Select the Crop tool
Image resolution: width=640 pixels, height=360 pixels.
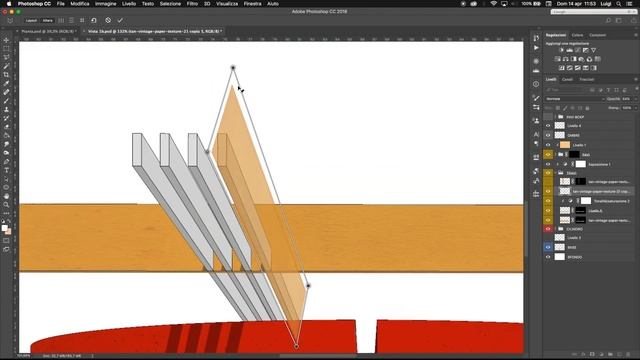[x=6, y=75]
